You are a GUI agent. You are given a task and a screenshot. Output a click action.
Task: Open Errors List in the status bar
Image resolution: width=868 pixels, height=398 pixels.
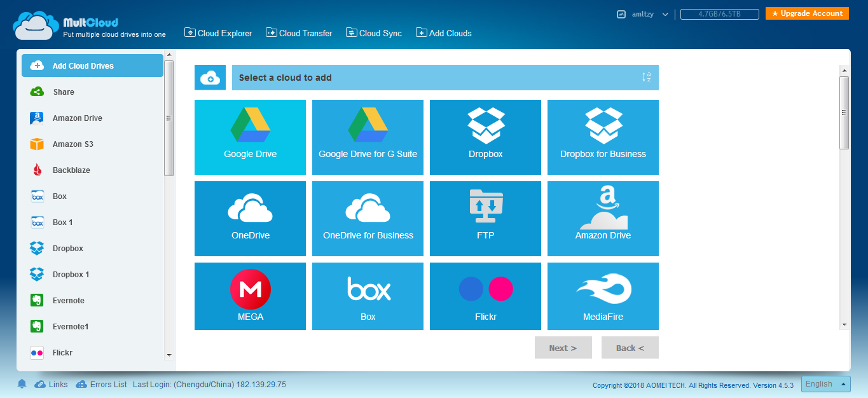pyautogui.click(x=101, y=384)
